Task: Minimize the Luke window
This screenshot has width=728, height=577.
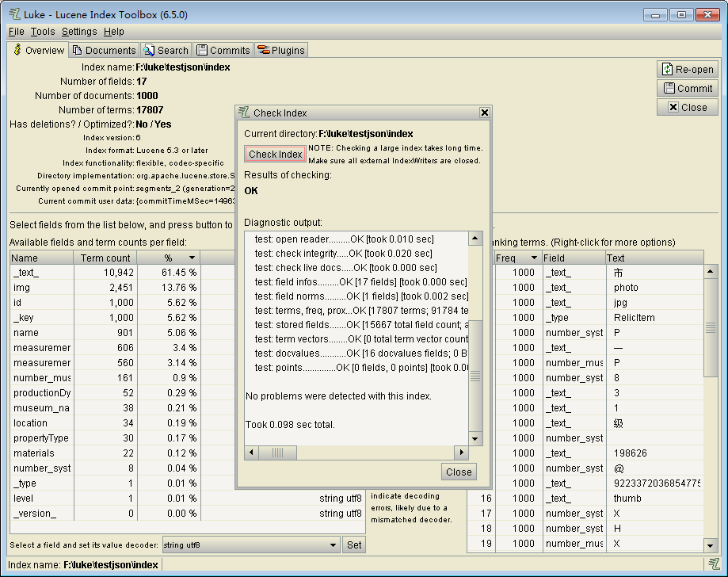Action: point(655,15)
